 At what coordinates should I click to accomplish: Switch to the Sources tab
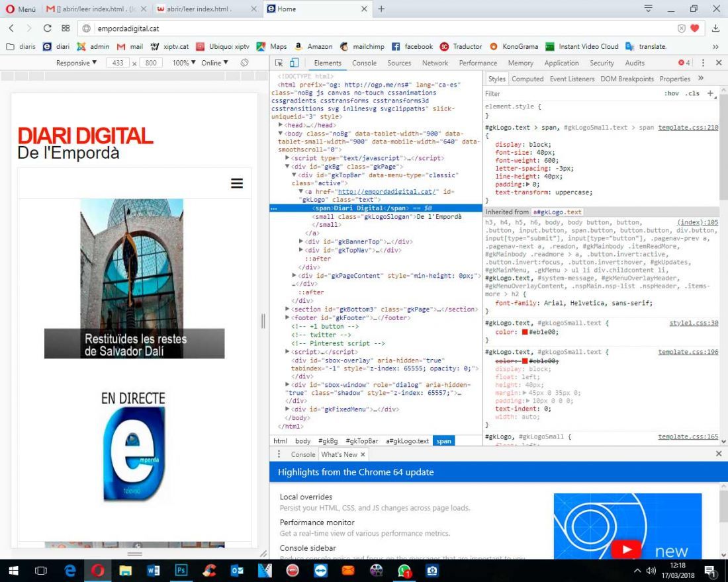399,63
